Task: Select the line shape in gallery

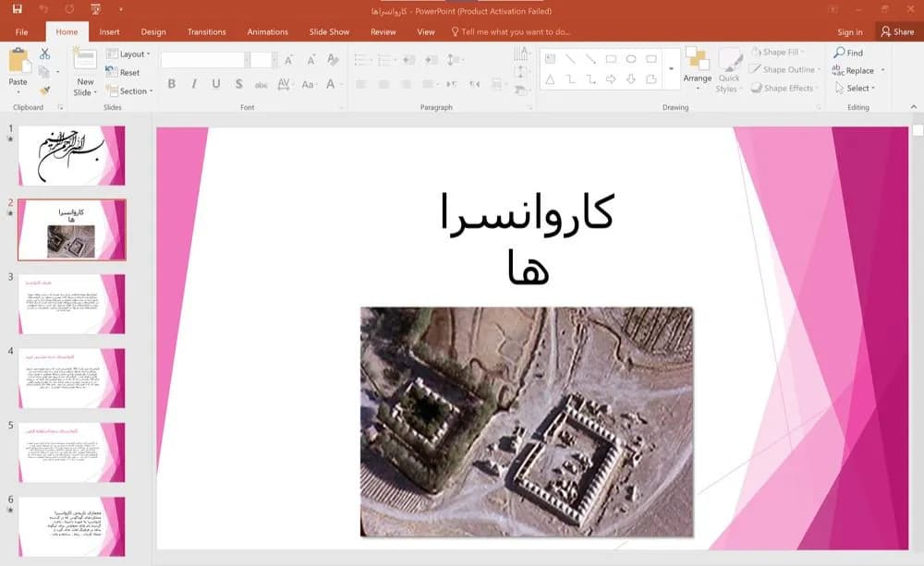Action: click(x=570, y=59)
